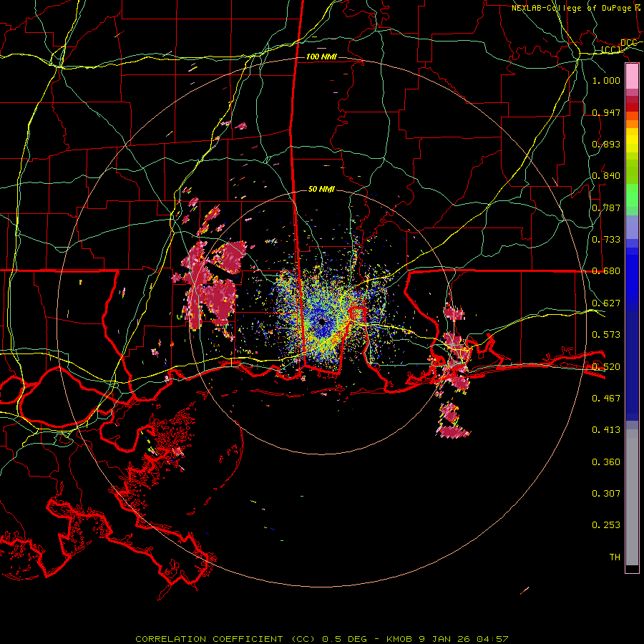Click the black radar site dot at map center
This screenshot has height=644, width=644.
tap(321, 322)
